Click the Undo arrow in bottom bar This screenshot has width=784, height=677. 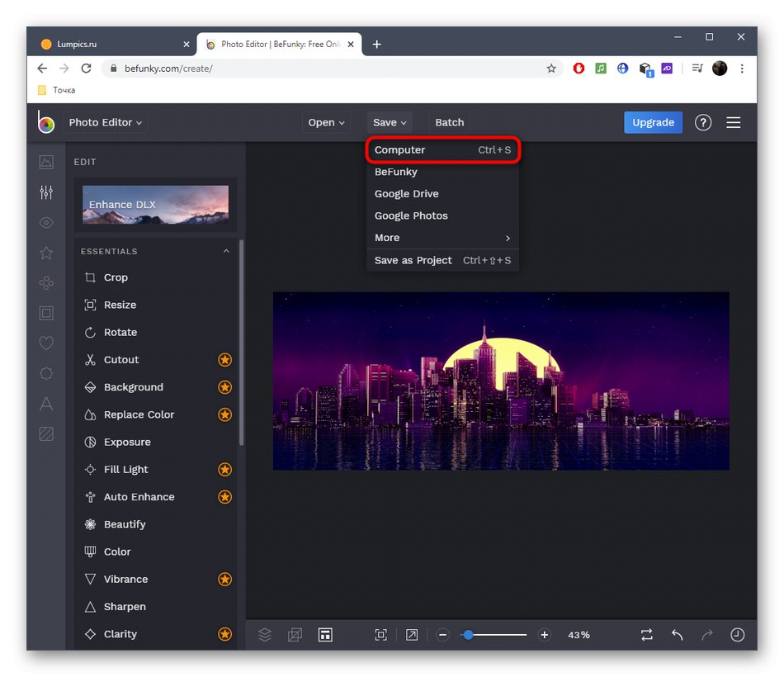(x=677, y=635)
